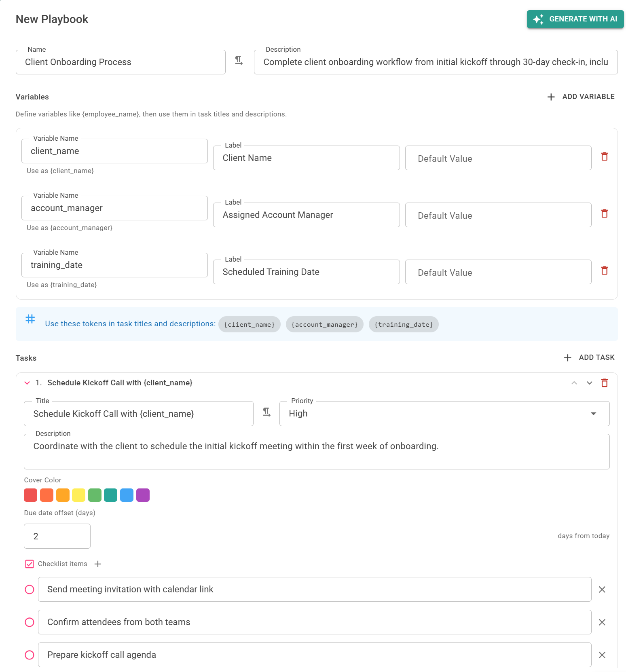Click the Scheduled Training Date label field
Viewport: 626px width, 672px height.
[307, 272]
